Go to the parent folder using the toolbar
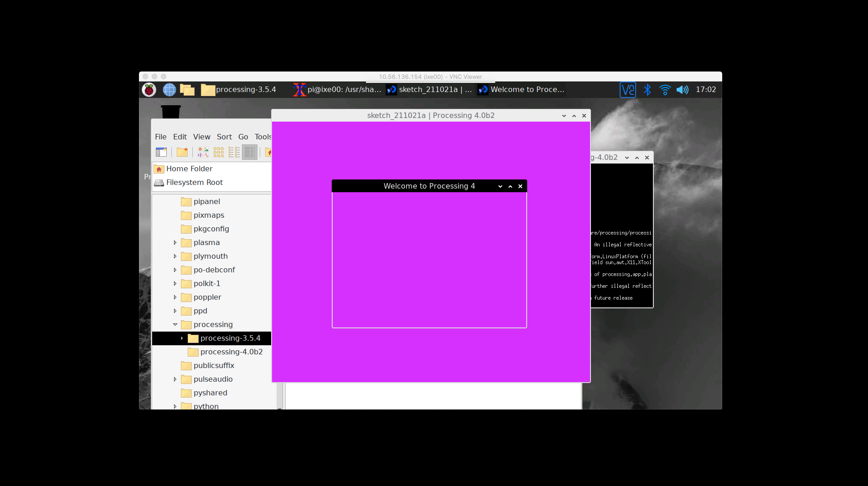This screenshot has width=868, height=486. click(x=269, y=152)
